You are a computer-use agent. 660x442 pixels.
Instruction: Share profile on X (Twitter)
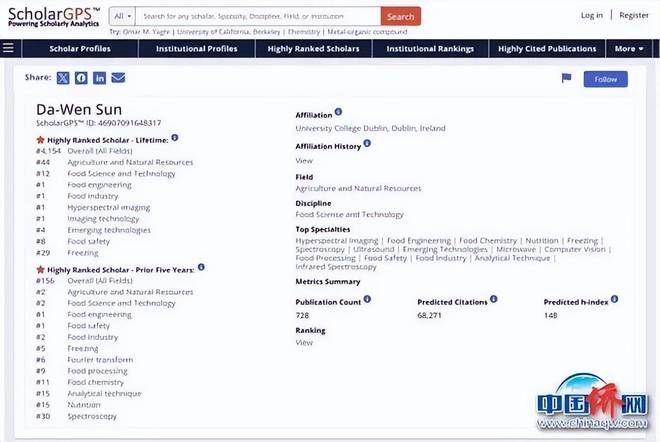coord(63,78)
